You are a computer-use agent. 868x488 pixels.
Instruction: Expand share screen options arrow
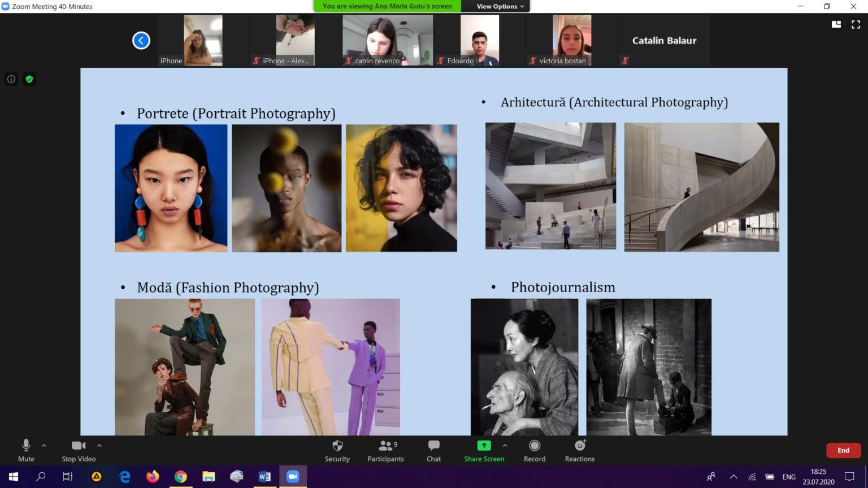coord(505,446)
